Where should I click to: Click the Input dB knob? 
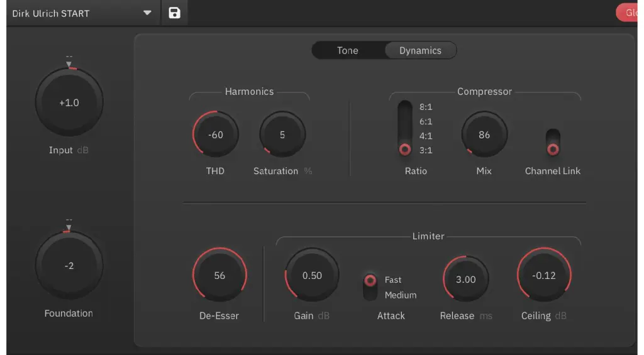69,102
